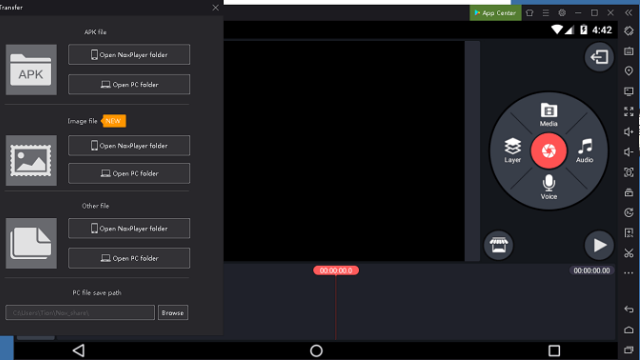Play the project preview
The image size is (640, 360).
(x=599, y=245)
